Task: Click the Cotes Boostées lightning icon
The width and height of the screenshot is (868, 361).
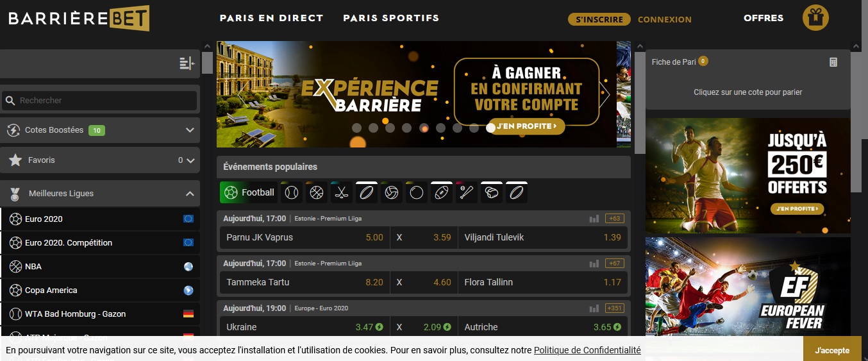Action: click(x=13, y=130)
